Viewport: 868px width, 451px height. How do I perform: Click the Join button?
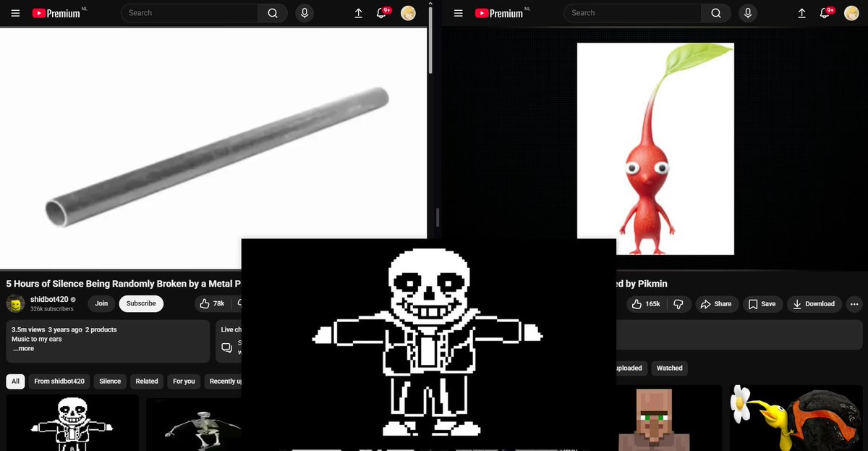101,304
